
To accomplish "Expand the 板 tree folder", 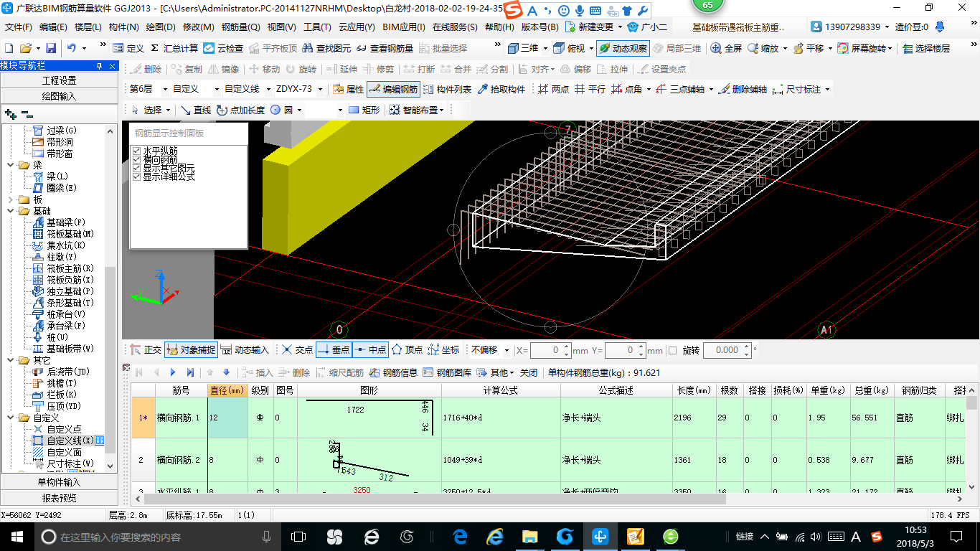I will [10, 199].
